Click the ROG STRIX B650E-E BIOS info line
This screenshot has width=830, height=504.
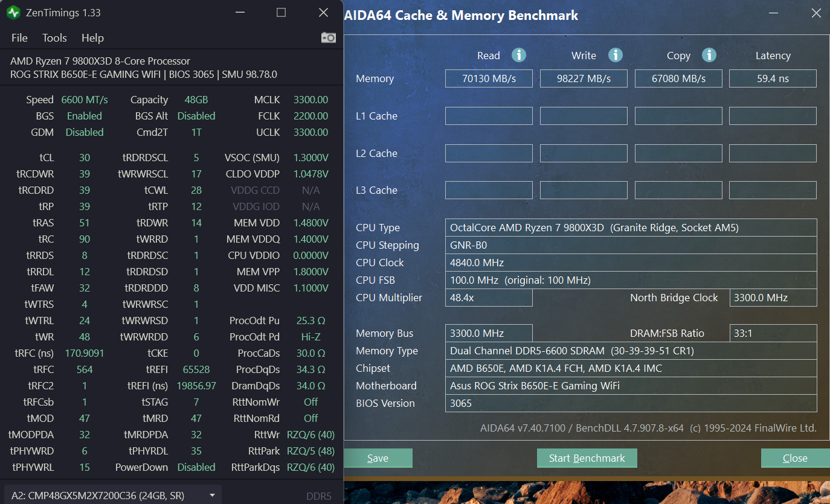pos(144,74)
